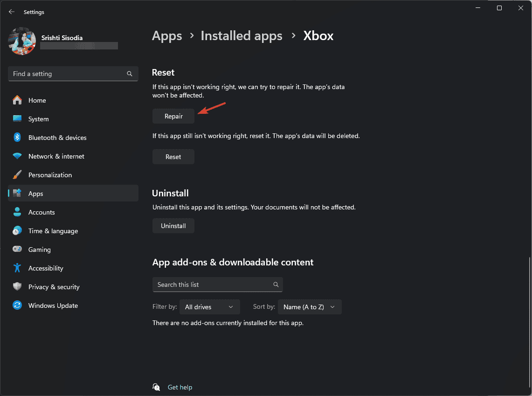Click the Apps icon in sidebar

click(x=17, y=194)
